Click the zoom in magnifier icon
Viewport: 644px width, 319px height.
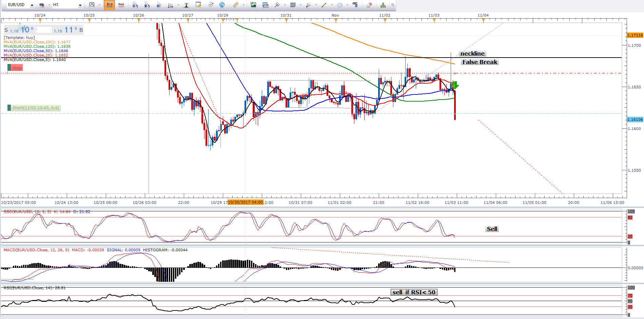pos(135,5)
